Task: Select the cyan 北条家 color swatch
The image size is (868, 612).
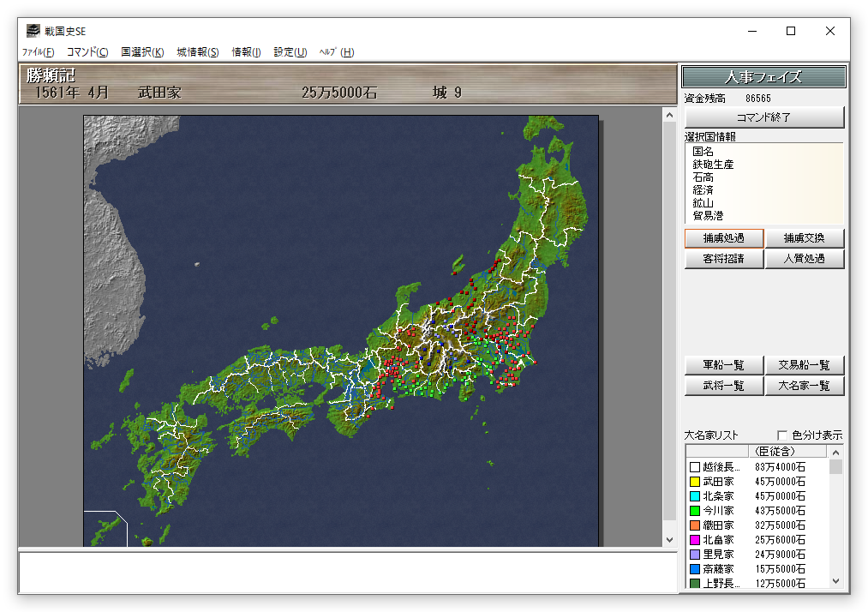Action: 695,496
